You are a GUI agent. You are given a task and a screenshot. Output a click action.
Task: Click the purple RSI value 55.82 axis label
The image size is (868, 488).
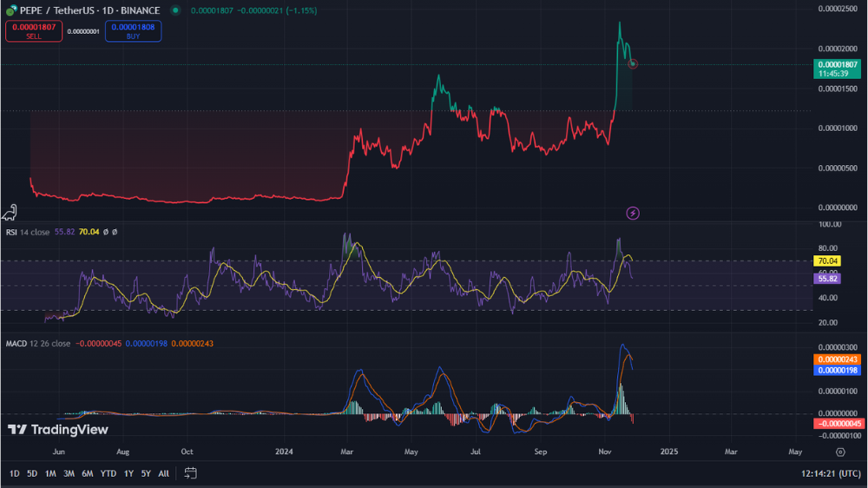tap(827, 279)
